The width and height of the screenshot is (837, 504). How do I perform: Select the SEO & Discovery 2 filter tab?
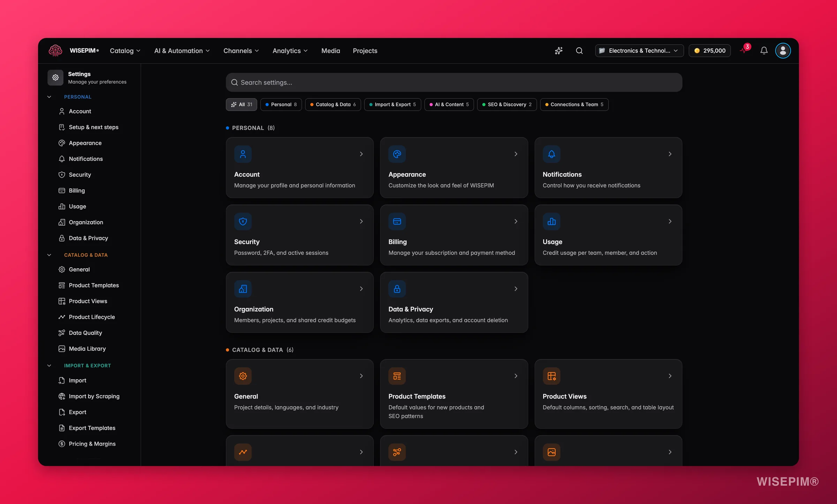[507, 104]
